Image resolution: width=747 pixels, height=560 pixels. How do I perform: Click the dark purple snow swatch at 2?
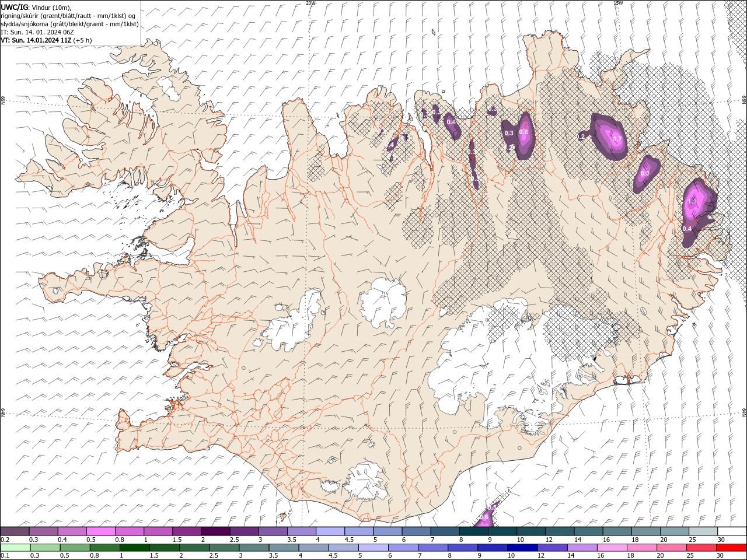pyautogui.click(x=215, y=531)
